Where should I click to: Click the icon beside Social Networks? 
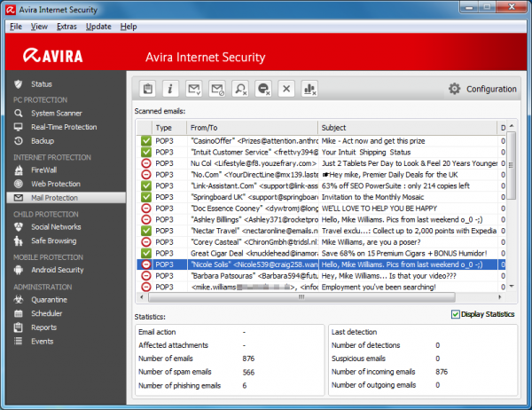pyautogui.click(x=19, y=227)
